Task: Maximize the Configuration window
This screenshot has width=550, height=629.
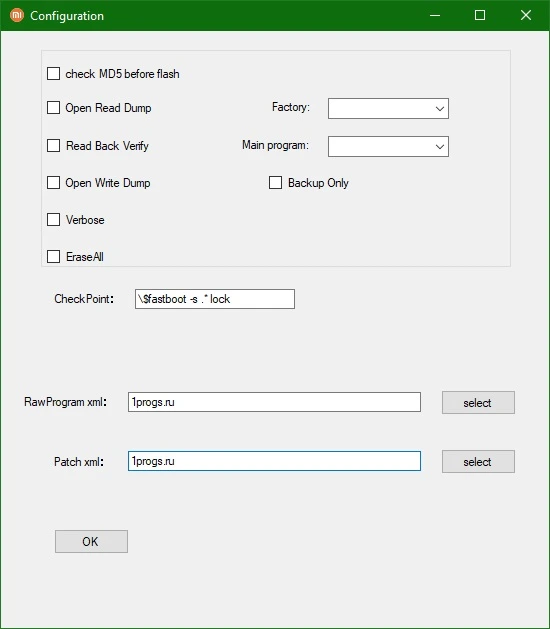Action: click(480, 15)
